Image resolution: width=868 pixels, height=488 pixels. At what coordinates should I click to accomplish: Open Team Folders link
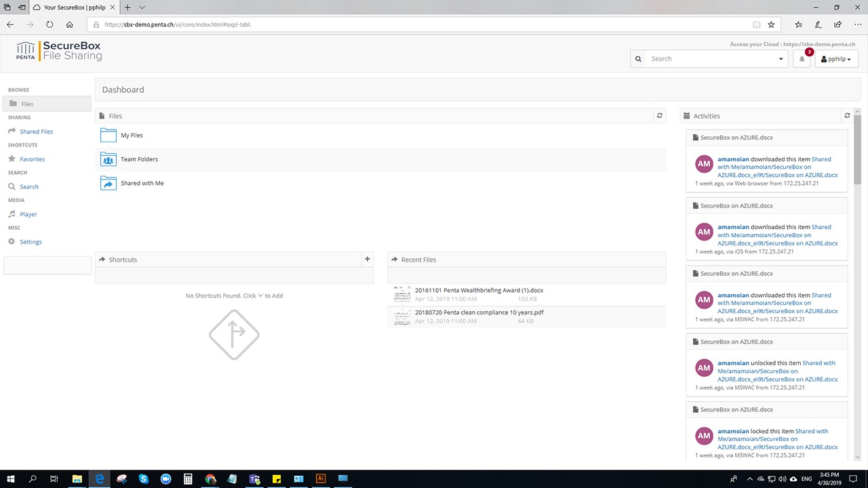point(139,159)
